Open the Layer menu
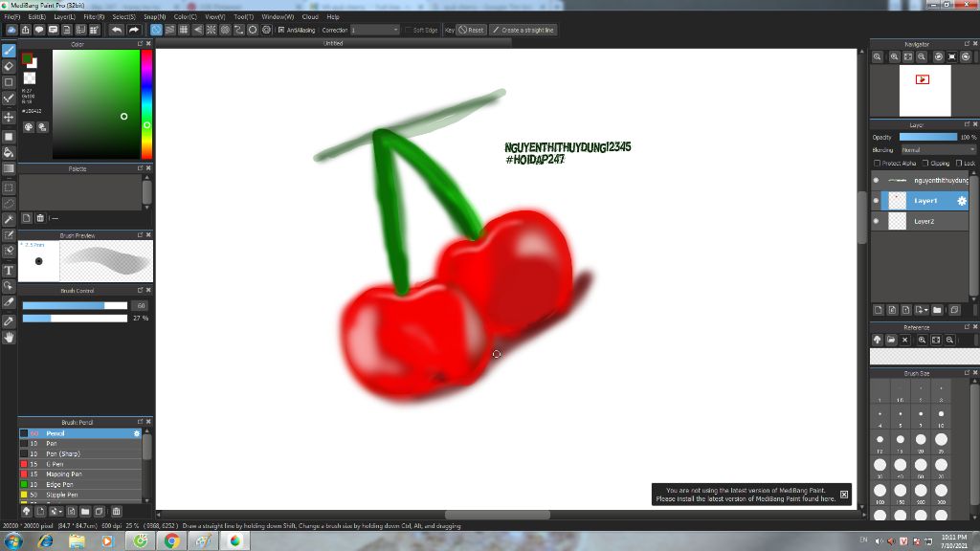This screenshot has height=551, width=980. tap(64, 17)
